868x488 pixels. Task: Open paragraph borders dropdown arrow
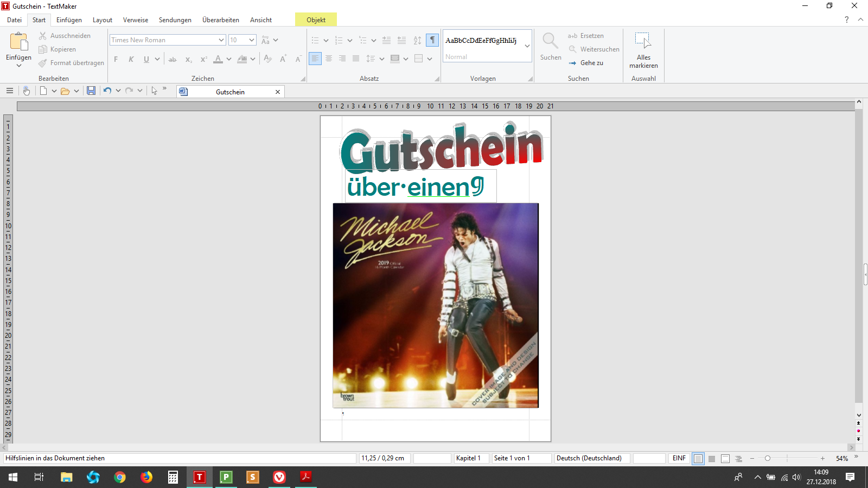pos(430,59)
